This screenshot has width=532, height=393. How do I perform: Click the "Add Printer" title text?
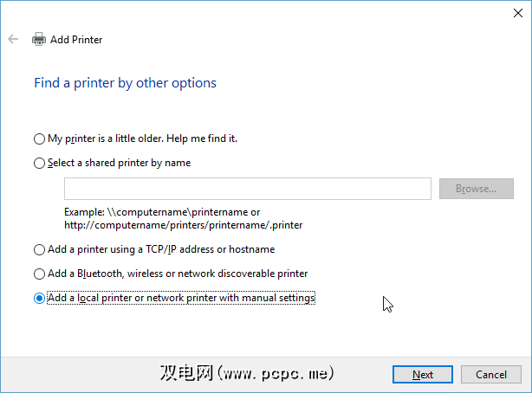coord(76,39)
